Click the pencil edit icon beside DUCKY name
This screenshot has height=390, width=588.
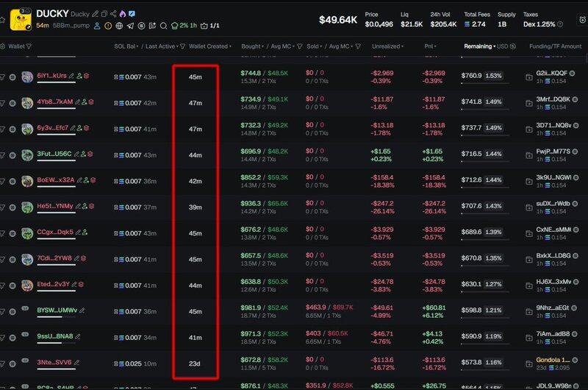pyautogui.click(x=96, y=14)
